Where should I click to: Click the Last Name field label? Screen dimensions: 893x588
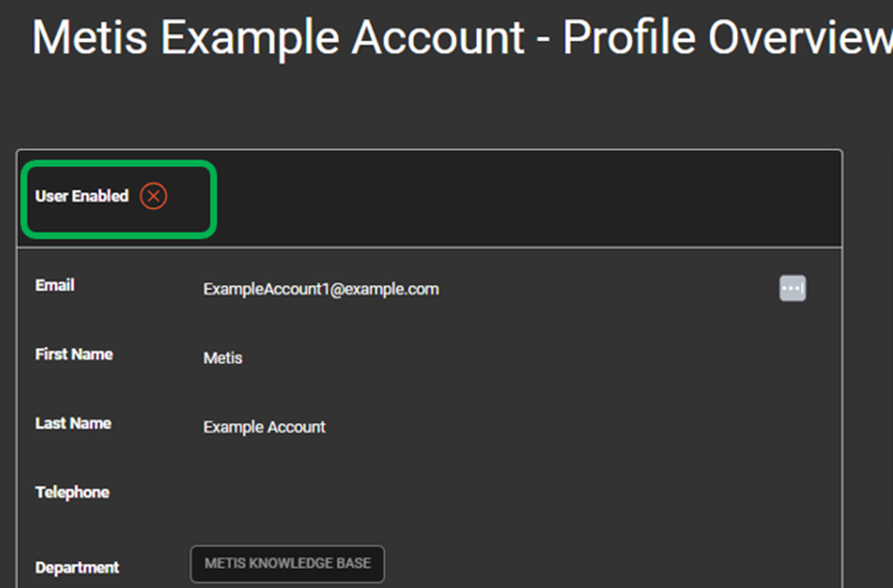click(x=73, y=424)
